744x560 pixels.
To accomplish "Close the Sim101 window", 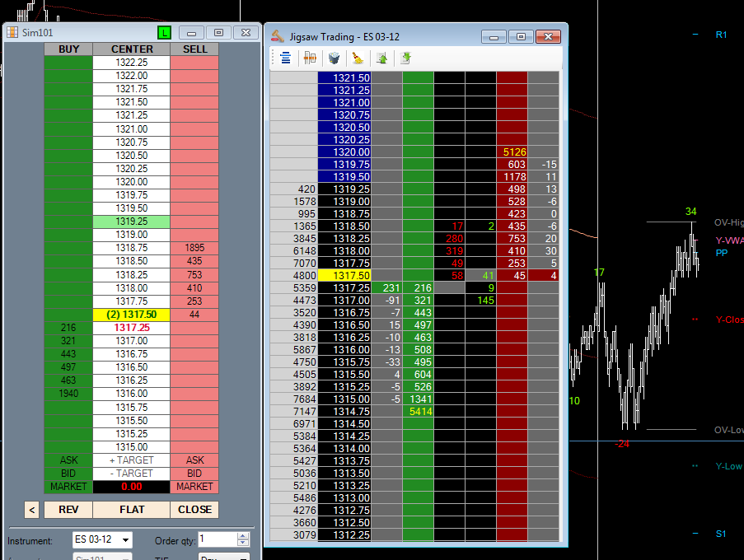I will tap(246, 33).
